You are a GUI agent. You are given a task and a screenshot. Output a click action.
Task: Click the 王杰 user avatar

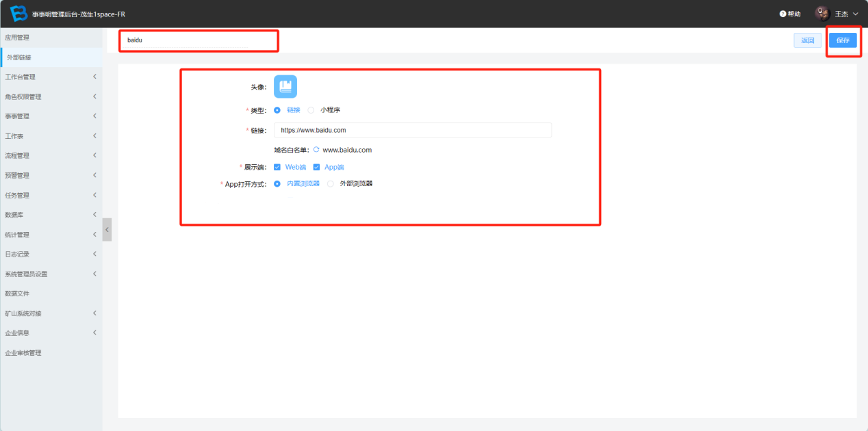[x=822, y=14]
